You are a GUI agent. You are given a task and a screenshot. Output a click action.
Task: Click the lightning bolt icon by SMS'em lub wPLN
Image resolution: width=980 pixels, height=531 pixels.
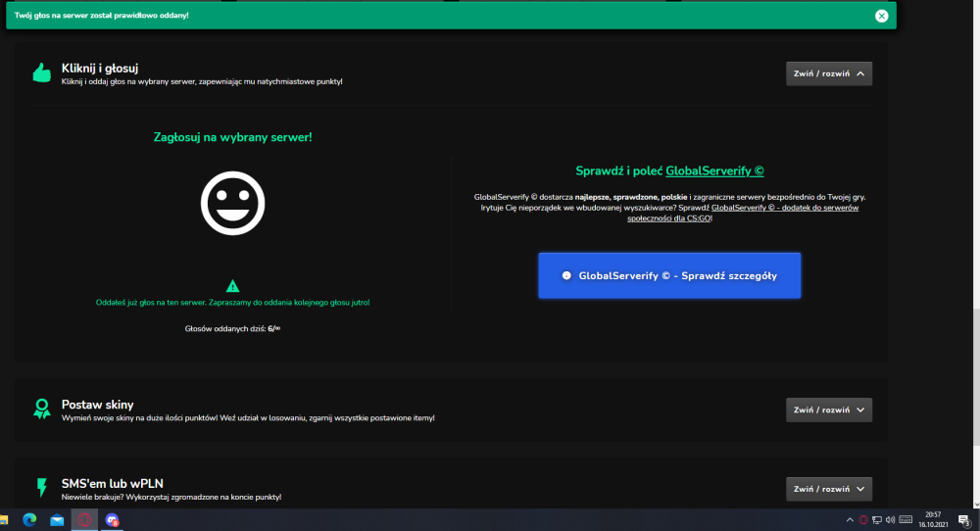[x=42, y=487]
